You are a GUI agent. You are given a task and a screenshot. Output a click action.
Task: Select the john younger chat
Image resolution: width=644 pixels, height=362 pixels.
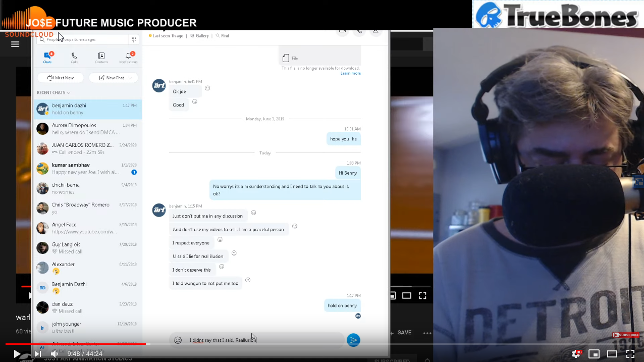(87, 327)
